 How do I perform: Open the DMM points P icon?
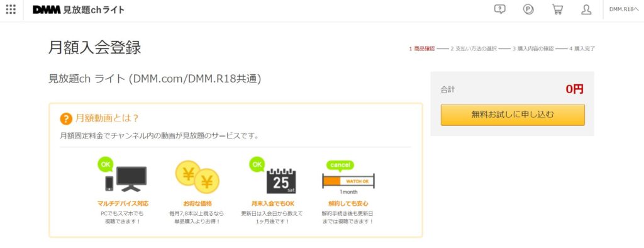pyautogui.click(x=528, y=9)
